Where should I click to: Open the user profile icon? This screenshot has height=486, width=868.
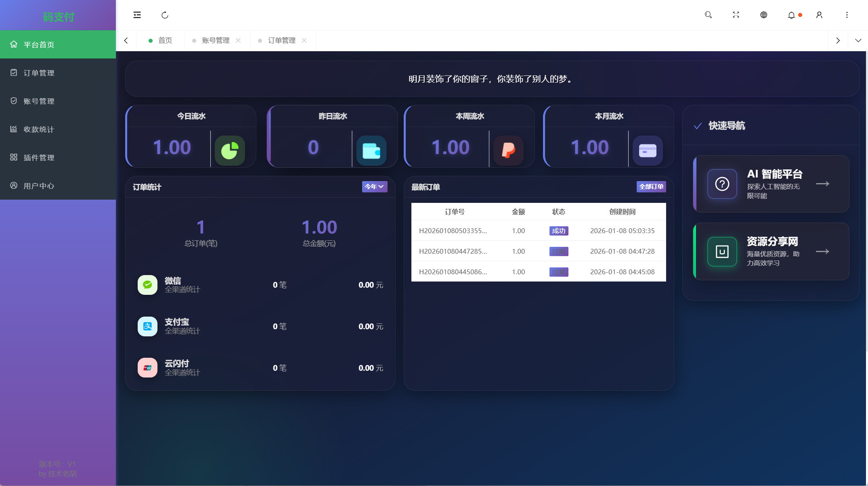(819, 15)
